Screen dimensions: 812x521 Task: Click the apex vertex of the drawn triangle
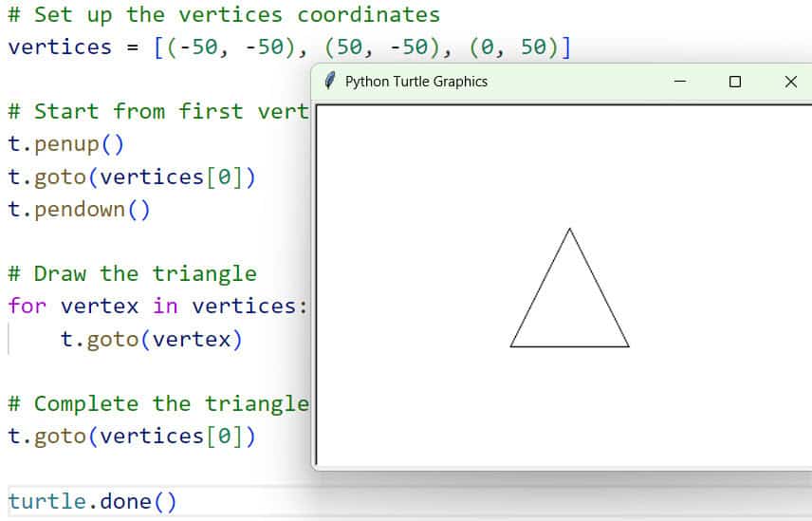click(x=569, y=229)
